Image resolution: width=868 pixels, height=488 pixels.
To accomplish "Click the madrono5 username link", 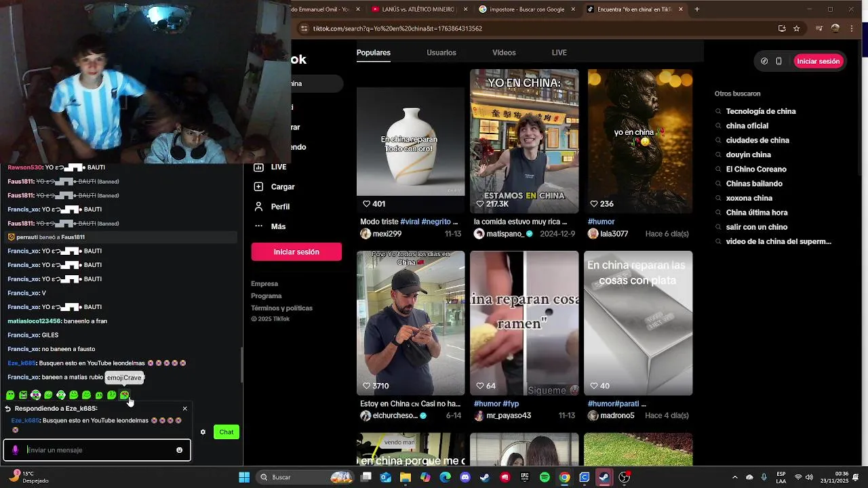I will coord(618,415).
